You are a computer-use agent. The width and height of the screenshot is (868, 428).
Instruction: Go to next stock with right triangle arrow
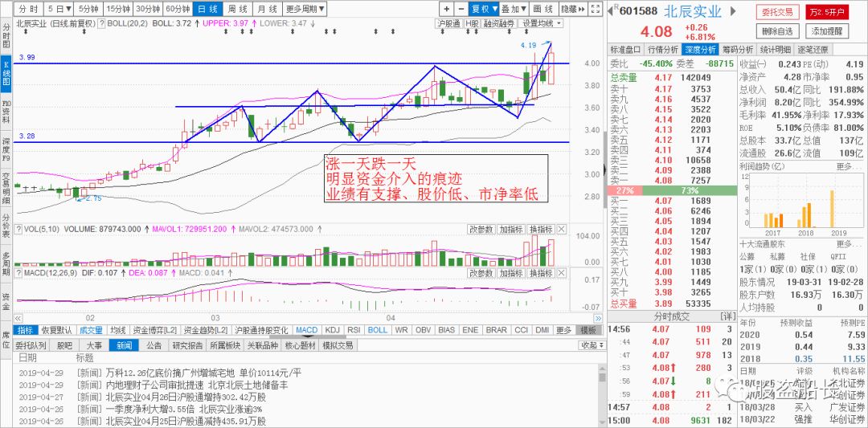point(733,11)
